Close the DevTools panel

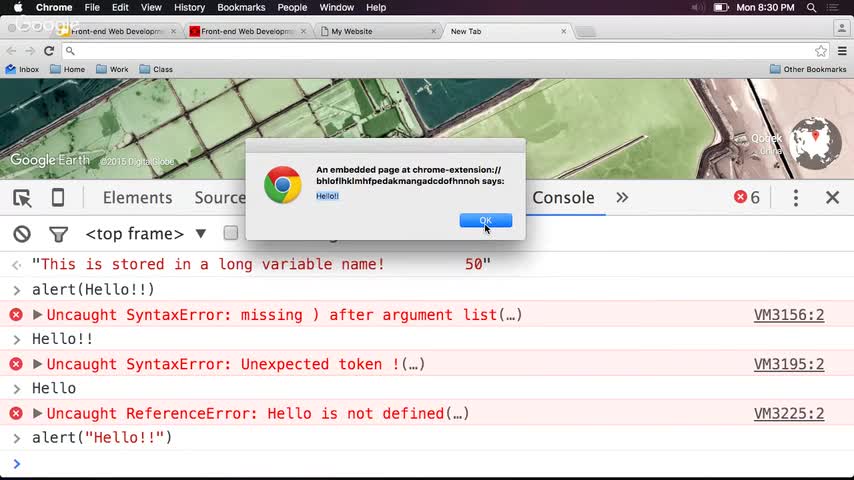832,197
